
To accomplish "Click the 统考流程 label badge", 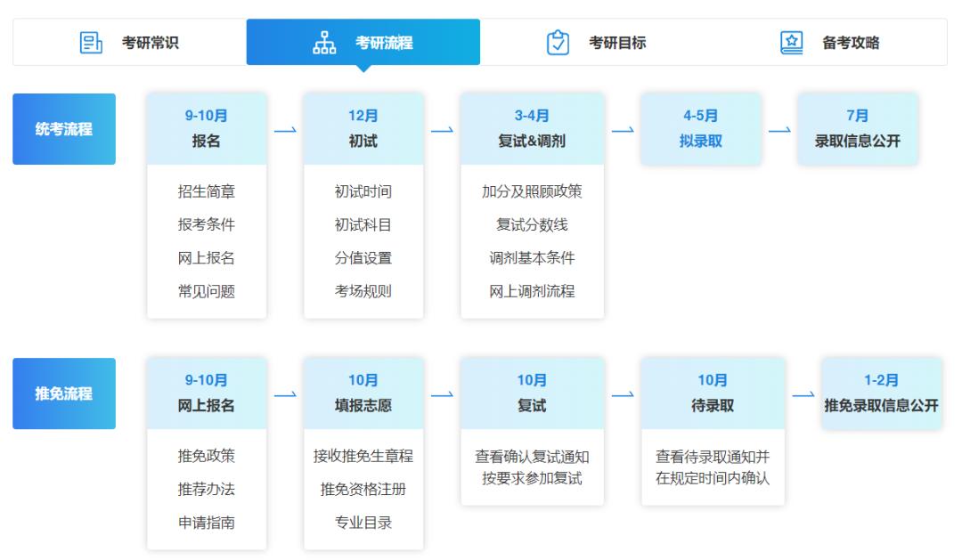I will point(63,129).
